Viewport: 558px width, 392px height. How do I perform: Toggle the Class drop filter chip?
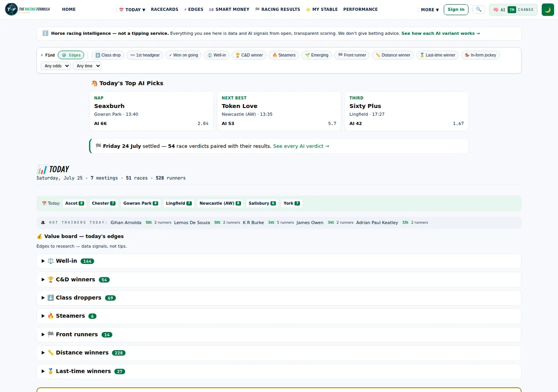(108, 55)
